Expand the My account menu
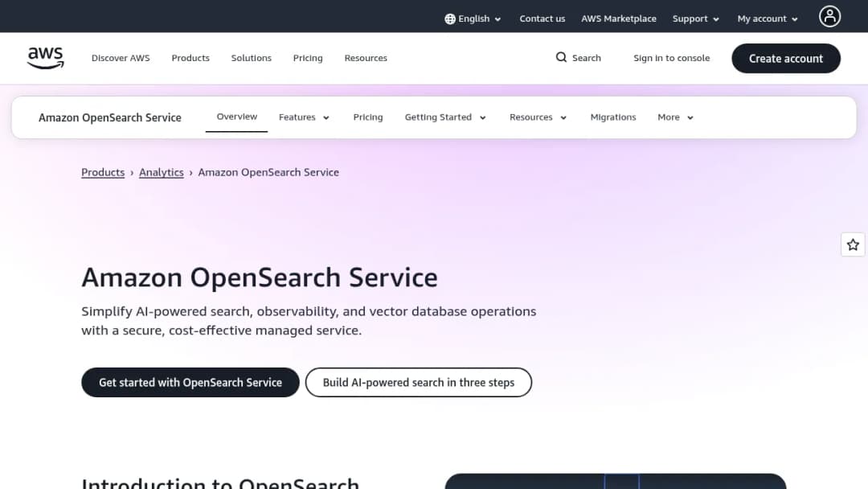Screen dimensions: 868x489 tap(768, 18)
